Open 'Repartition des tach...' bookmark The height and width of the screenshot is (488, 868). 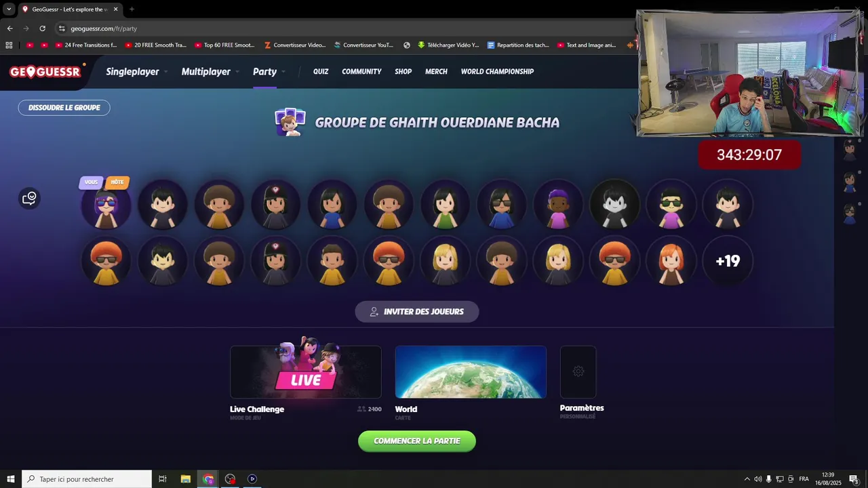point(519,45)
